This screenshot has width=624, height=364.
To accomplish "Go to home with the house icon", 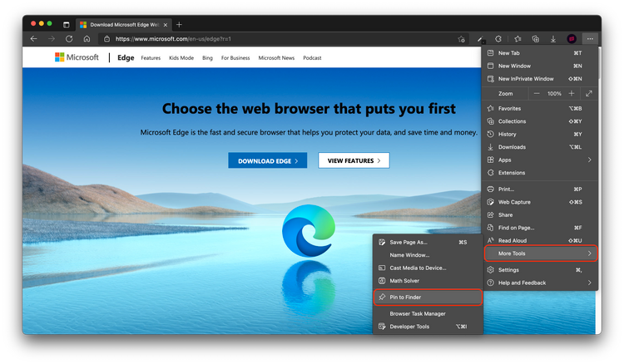I will pyautogui.click(x=87, y=39).
